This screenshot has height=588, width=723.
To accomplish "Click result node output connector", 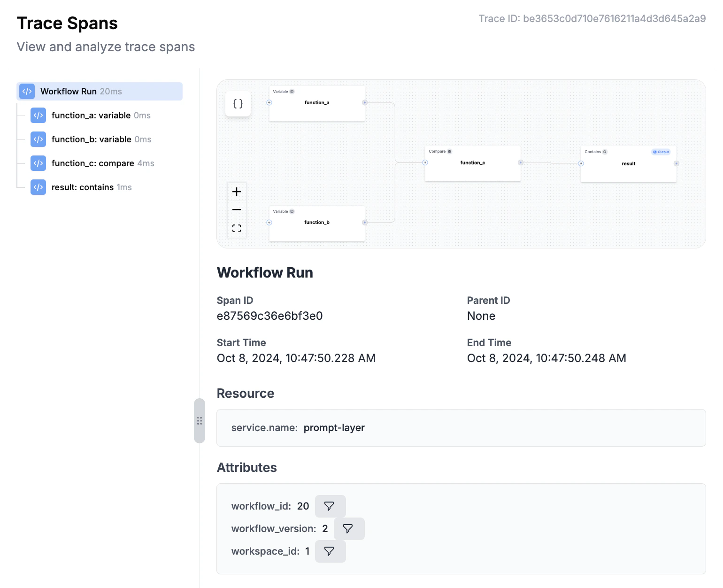I will [x=677, y=163].
